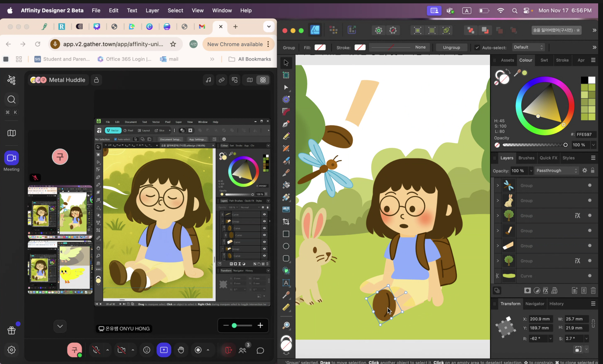603x364 pixels.
Task: Select the Rectangle shape tool
Action: tap(286, 234)
